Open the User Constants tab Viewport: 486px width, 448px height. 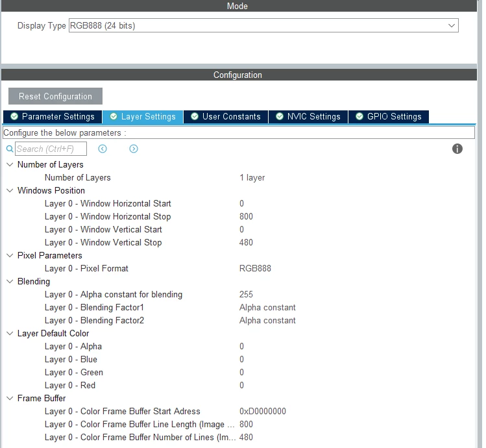click(x=226, y=117)
